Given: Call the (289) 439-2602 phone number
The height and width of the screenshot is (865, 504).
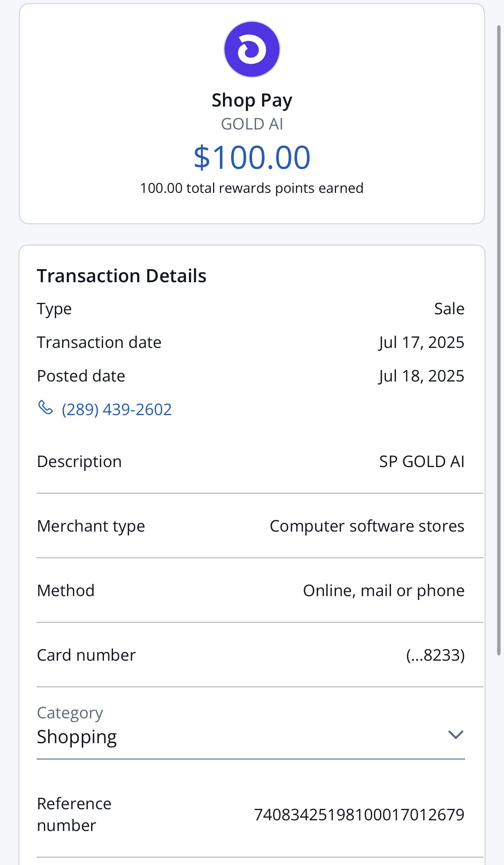Looking at the screenshot, I should click(x=116, y=409).
